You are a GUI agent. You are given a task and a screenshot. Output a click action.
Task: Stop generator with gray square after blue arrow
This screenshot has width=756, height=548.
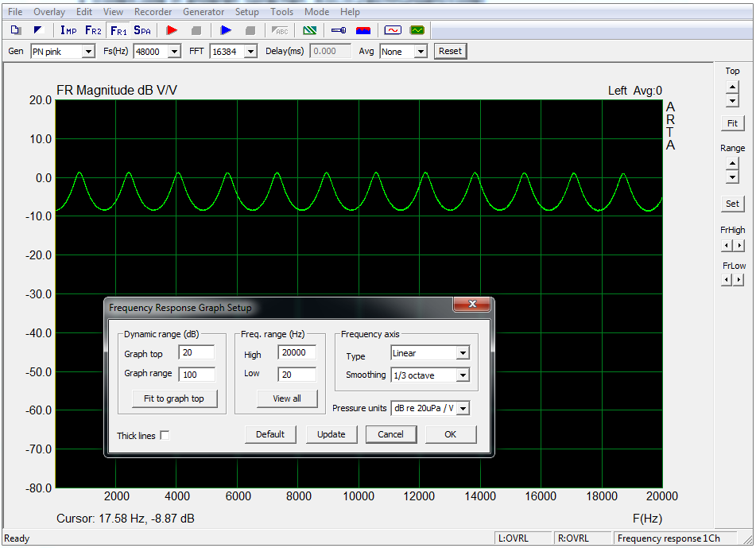point(250,30)
